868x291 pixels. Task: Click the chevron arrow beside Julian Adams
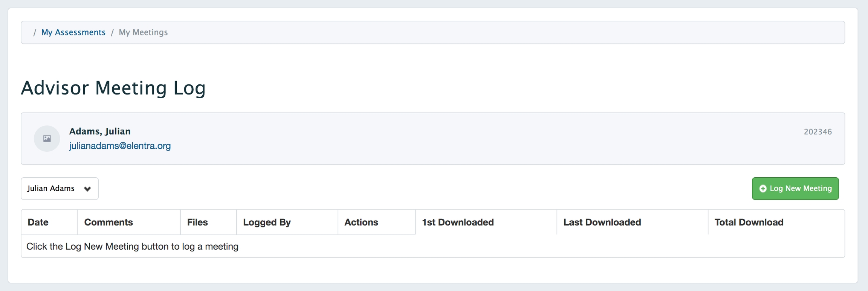click(x=87, y=189)
